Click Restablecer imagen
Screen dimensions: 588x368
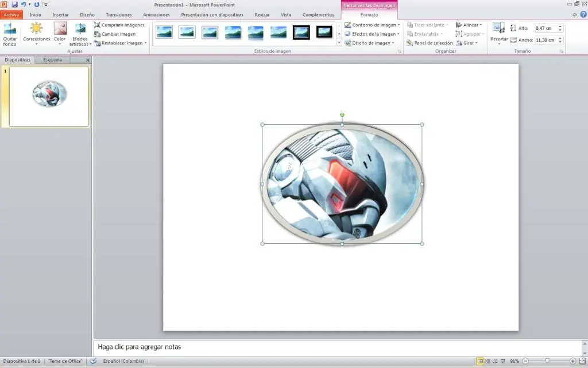(118, 43)
